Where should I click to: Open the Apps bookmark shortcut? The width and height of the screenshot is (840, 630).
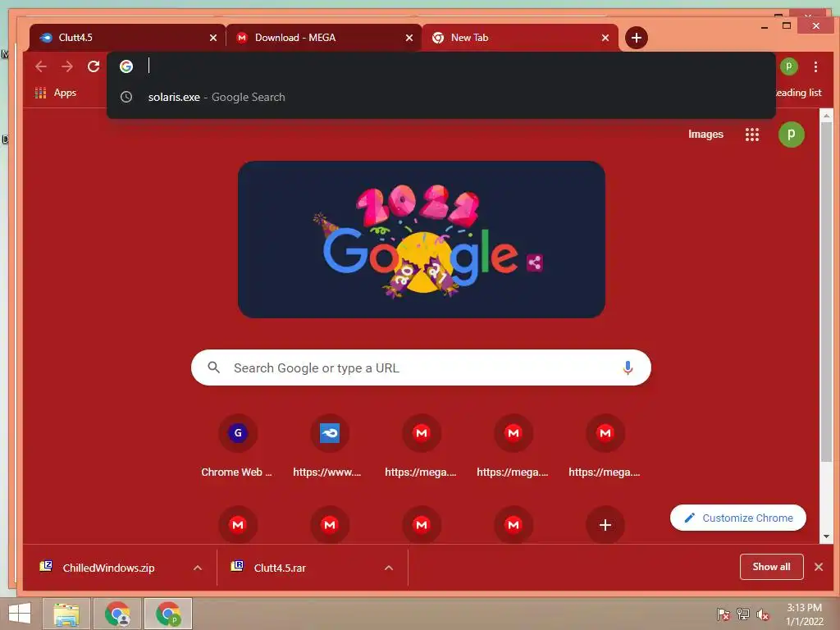click(56, 93)
